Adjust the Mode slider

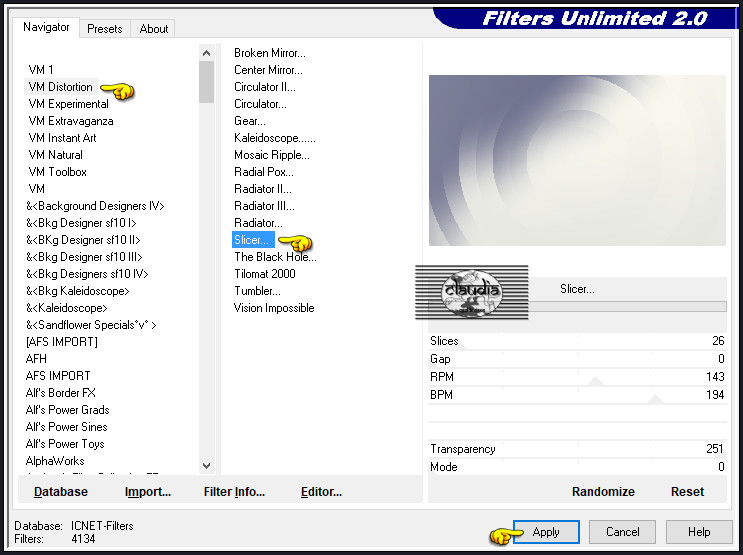tap(577, 467)
